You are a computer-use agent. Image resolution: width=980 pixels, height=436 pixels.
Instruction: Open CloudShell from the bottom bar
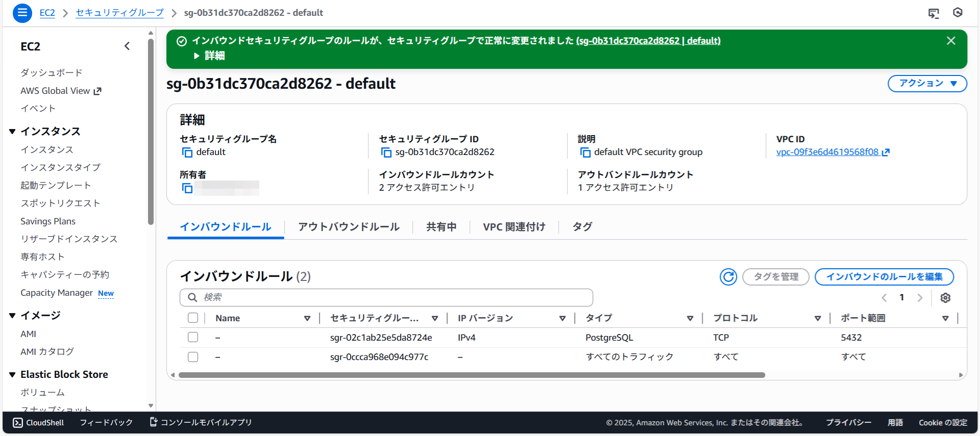coord(39,423)
